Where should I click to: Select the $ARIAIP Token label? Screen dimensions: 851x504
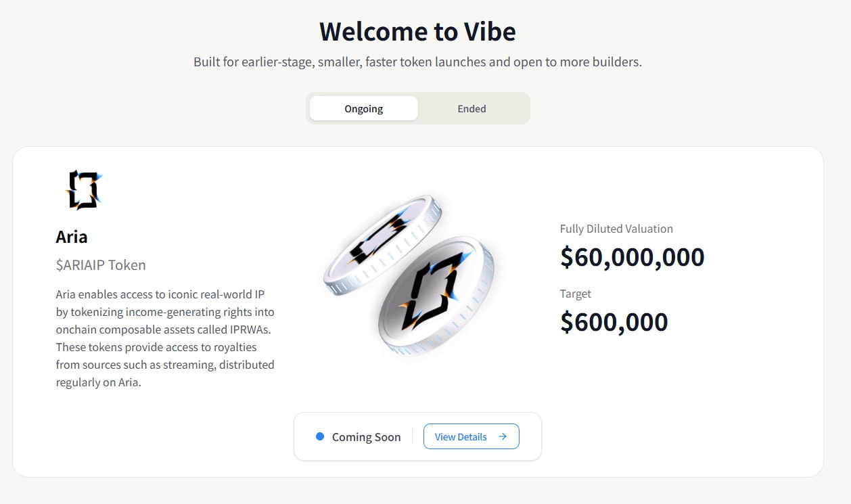(101, 265)
